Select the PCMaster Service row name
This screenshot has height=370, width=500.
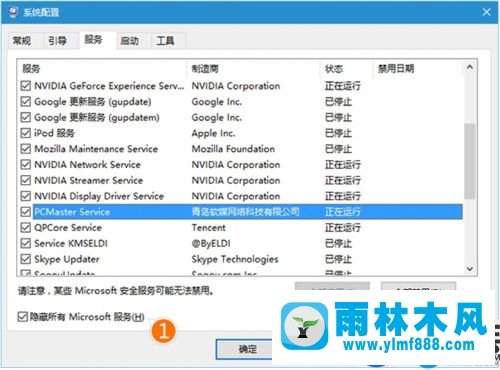point(72,212)
